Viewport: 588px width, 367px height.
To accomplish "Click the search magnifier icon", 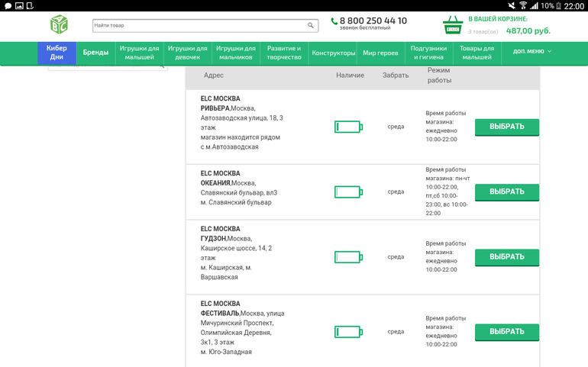I will coord(311,25).
